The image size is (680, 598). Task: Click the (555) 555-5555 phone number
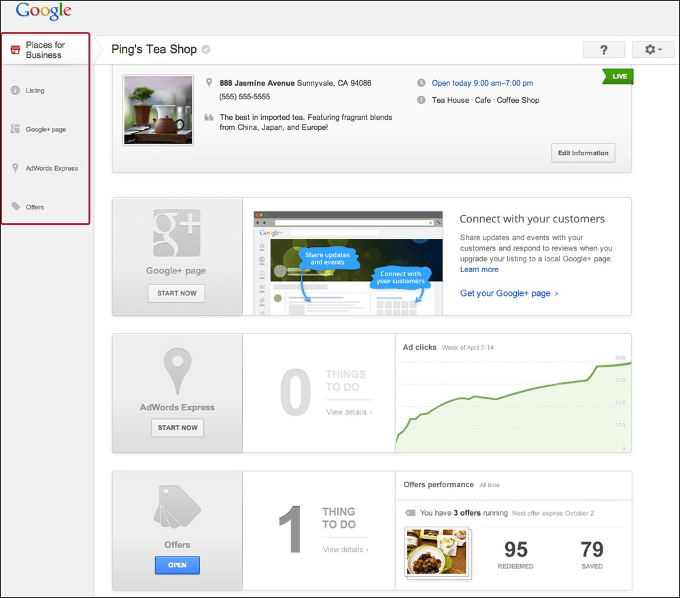coord(245,97)
